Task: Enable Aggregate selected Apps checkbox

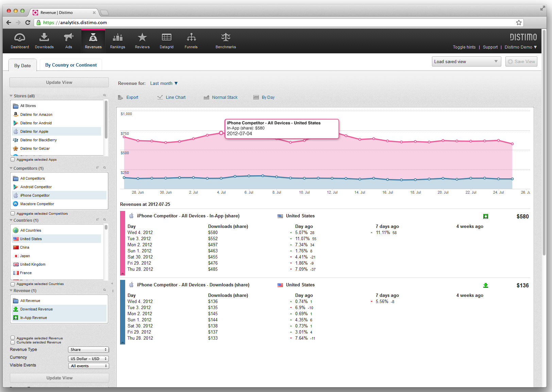Action: (13, 159)
